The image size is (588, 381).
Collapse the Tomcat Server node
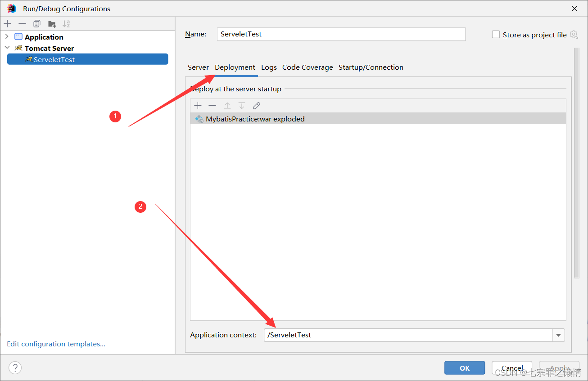(x=7, y=48)
